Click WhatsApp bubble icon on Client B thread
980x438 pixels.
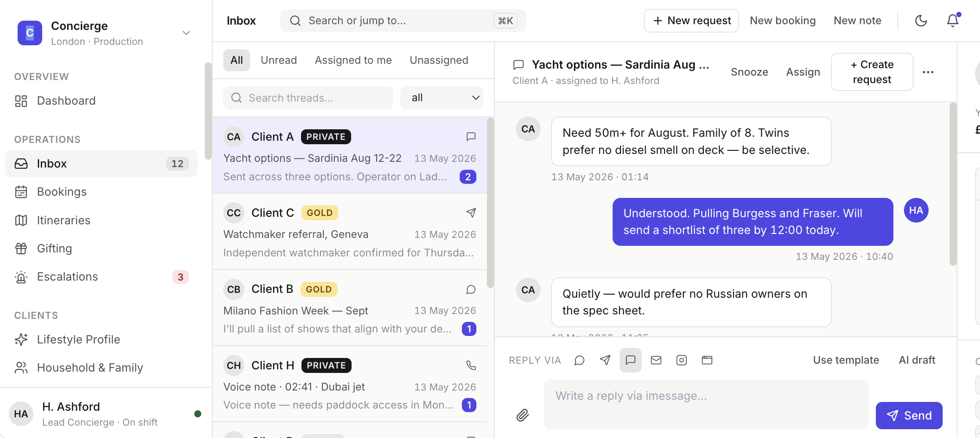[471, 289]
